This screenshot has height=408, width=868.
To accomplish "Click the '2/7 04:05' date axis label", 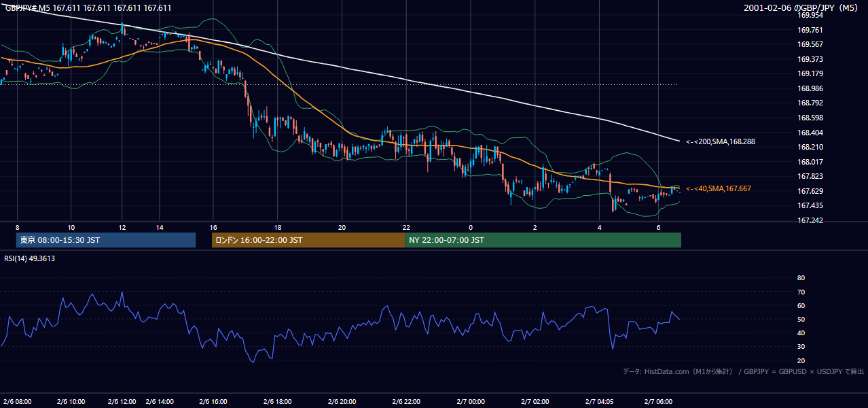I will coord(600,401).
